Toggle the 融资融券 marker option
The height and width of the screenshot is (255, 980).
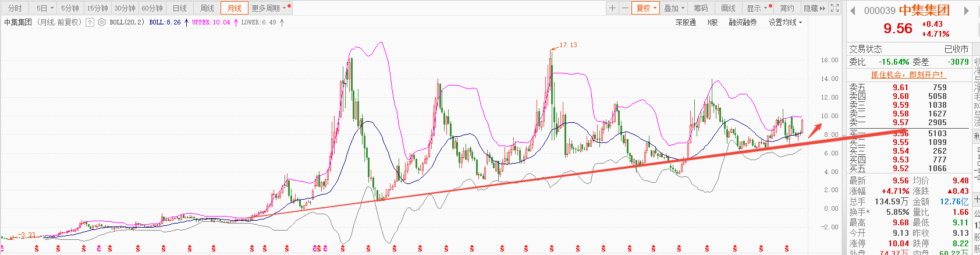pyautogui.click(x=743, y=22)
